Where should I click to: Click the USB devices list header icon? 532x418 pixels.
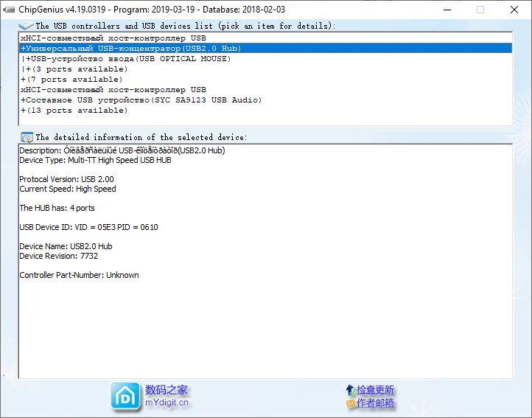pyautogui.click(x=27, y=26)
